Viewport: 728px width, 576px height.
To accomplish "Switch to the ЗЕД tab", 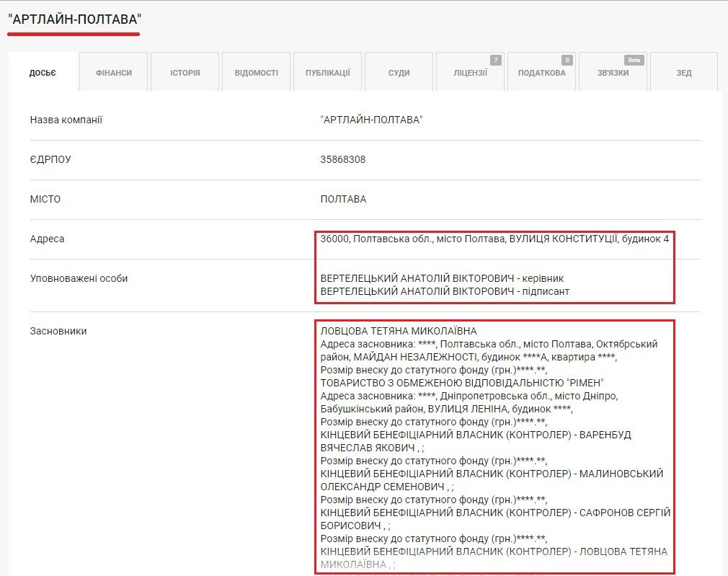I will tap(683, 73).
